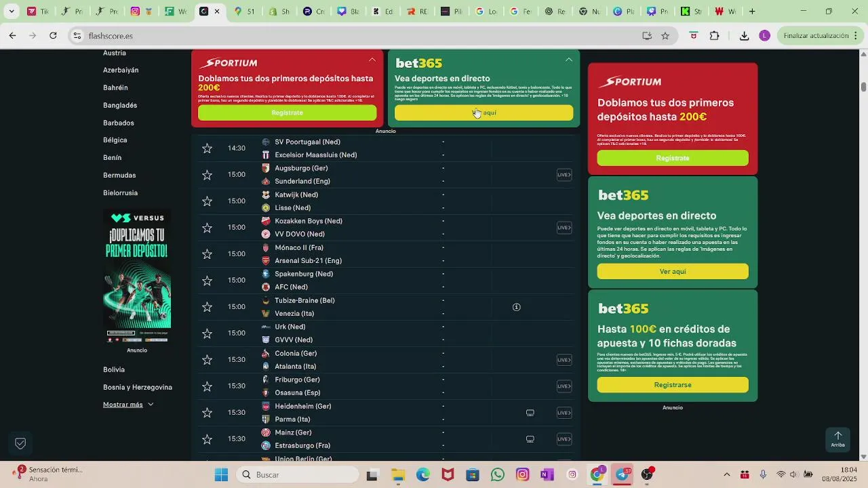
Task: Click TV icon on Mainz vs Estrasburgo row
Action: (x=530, y=439)
